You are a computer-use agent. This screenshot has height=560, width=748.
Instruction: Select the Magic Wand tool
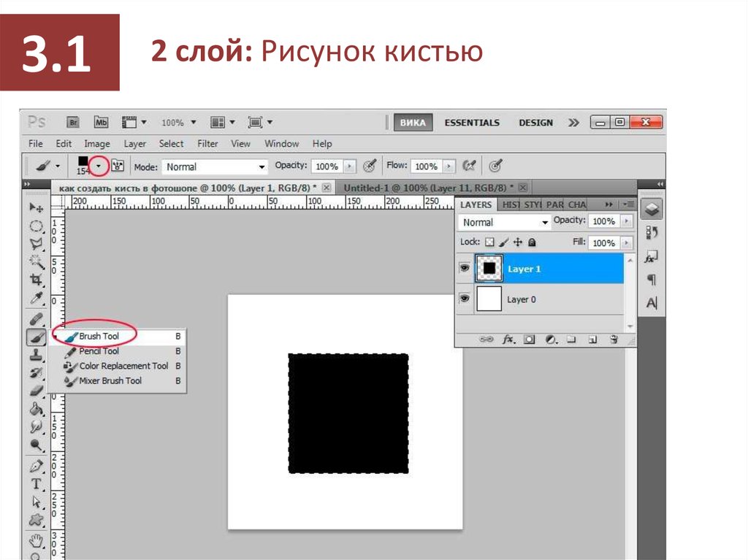pos(36,262)
